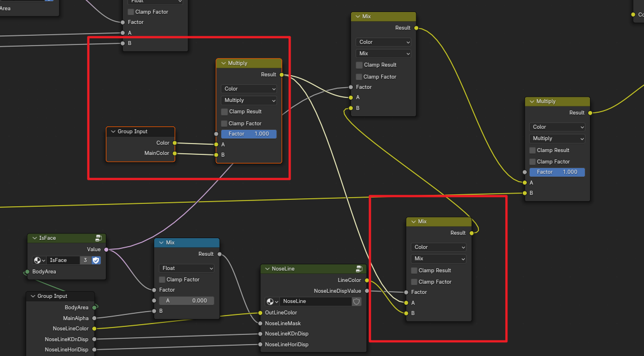Click the NoseLine name text field
The image size is (644, 356).
[315, 302]
